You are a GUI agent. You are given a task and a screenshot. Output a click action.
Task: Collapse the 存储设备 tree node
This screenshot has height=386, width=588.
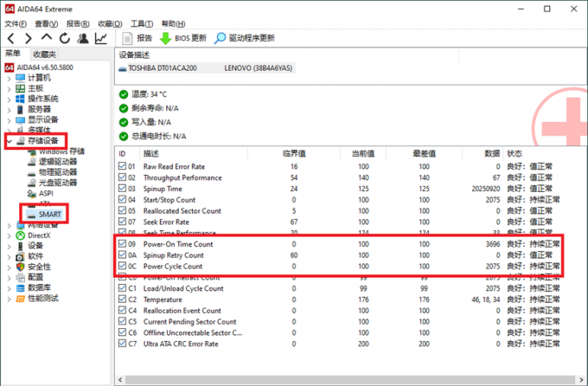click(9, 141)
